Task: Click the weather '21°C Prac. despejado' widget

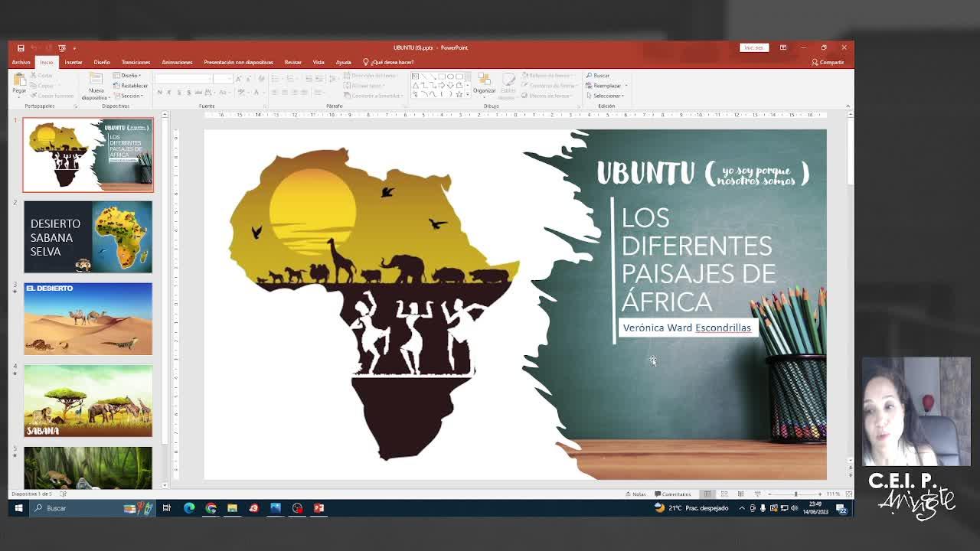Action: tap(691, 508)
